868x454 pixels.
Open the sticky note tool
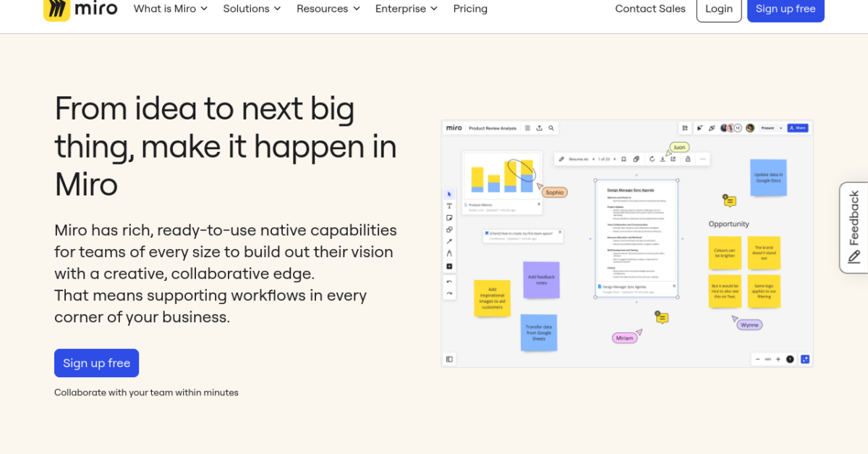pos(448,217)
